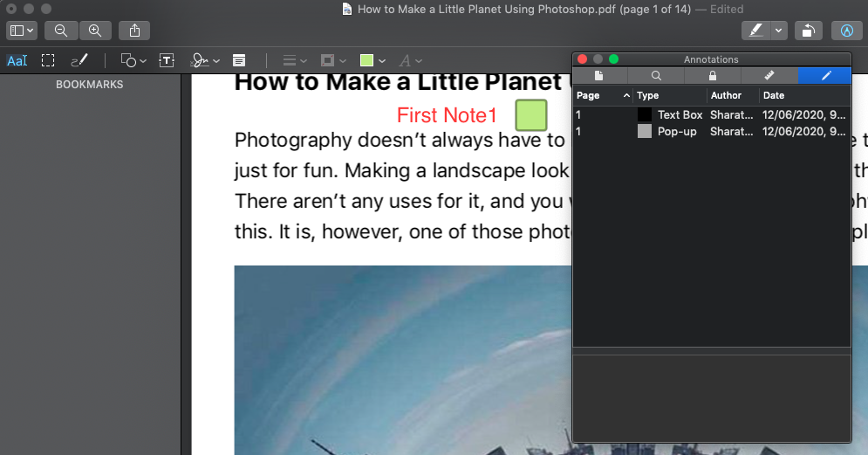Viewport: 868px width, 455px height.
Task: Expand the highlight color dropdown arrow
Action: point(778,31)
